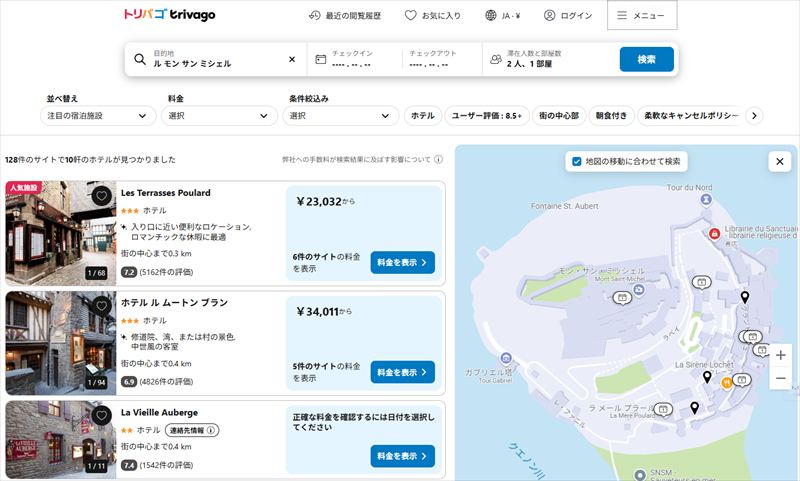The height and width of the screenshot is (481, 800).
Task: Zoom out the map with minus button
Action: tap(781, 378)
